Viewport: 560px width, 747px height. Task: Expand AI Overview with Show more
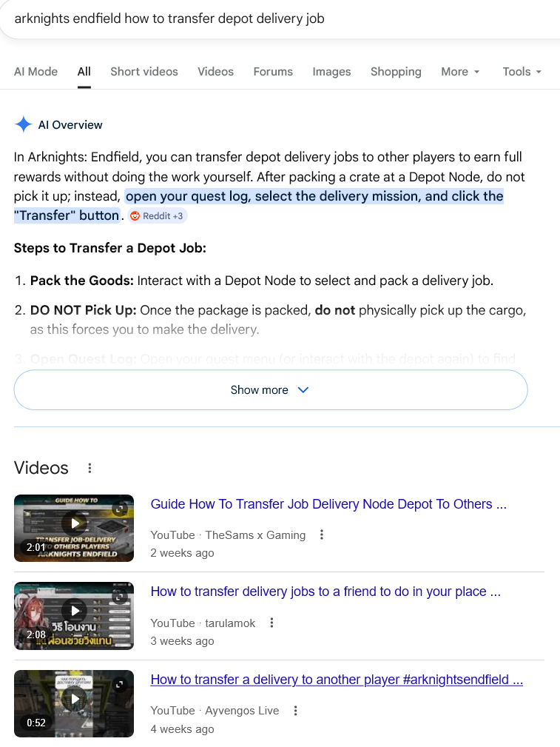point(271,389)
